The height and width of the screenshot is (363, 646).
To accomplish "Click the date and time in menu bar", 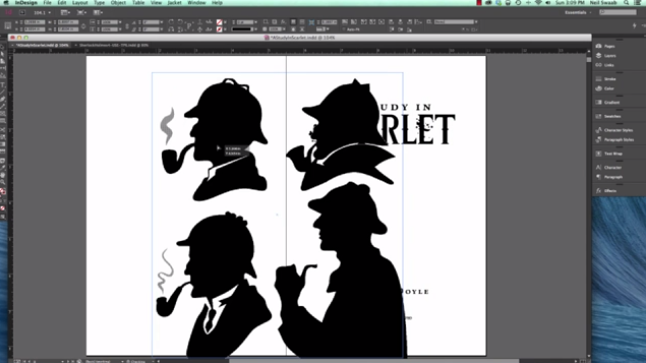I will pyautogui.click(x=570, y=2).
